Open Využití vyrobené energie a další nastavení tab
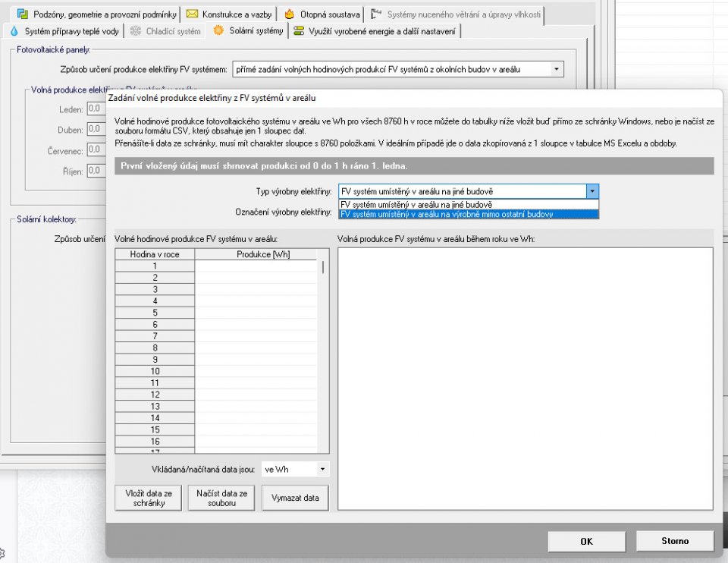728x563 pixels. pos(375,31)
